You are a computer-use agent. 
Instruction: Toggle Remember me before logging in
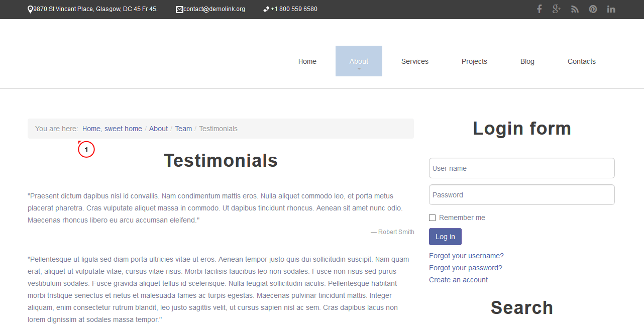point(432,217)
